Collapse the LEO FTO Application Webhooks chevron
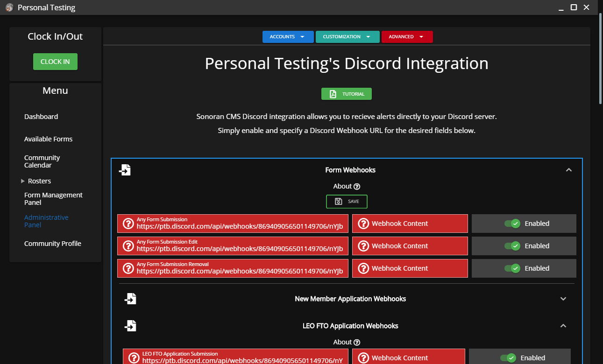The image size is (603, 364). (563, 326)
